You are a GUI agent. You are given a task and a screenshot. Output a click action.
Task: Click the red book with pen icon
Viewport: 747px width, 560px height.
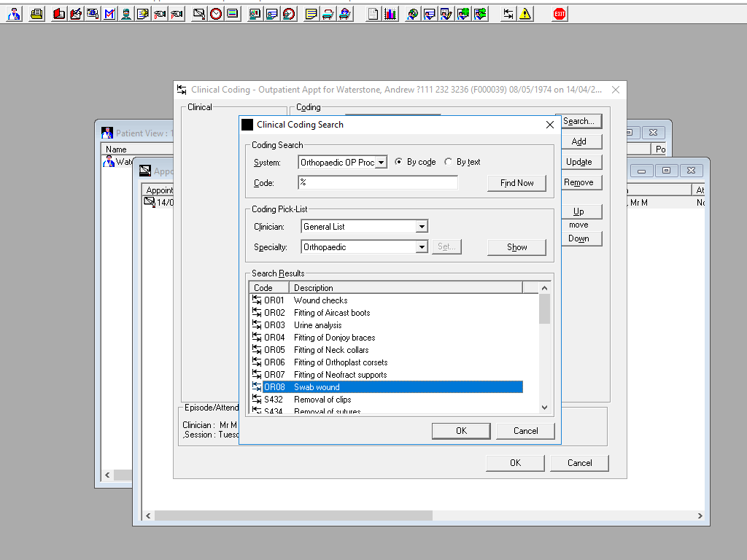tap(75, 14)
